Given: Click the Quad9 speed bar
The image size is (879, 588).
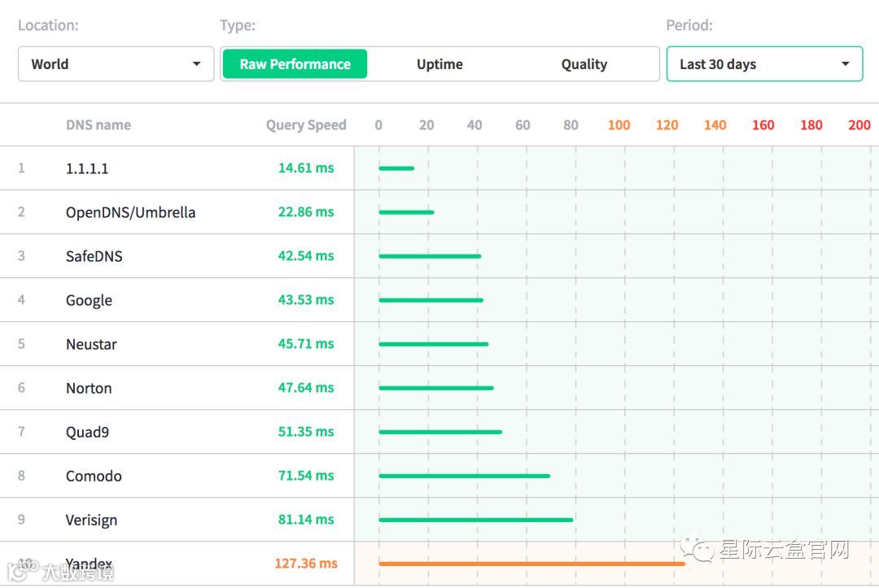Looking at the screenshot, I should tap(440, 433).
